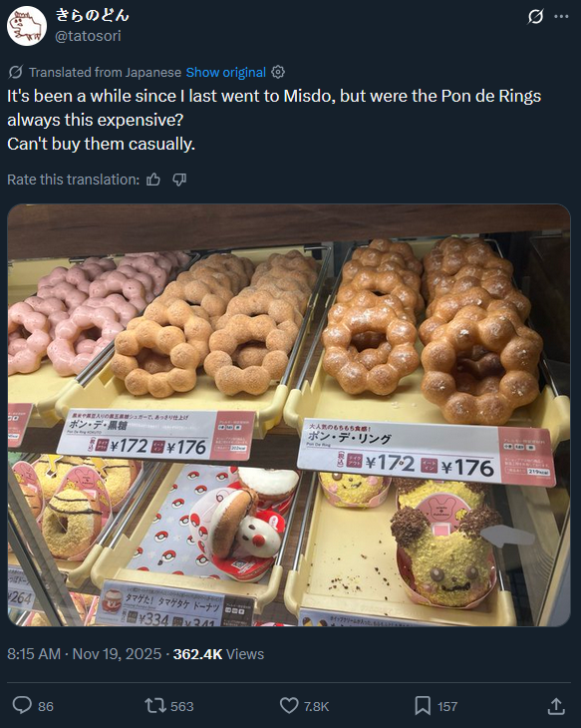Click the 8:15 AM Nov 19, 2025 timestamp
Viewport: 581px width, 728px height.
pos(84,654)
